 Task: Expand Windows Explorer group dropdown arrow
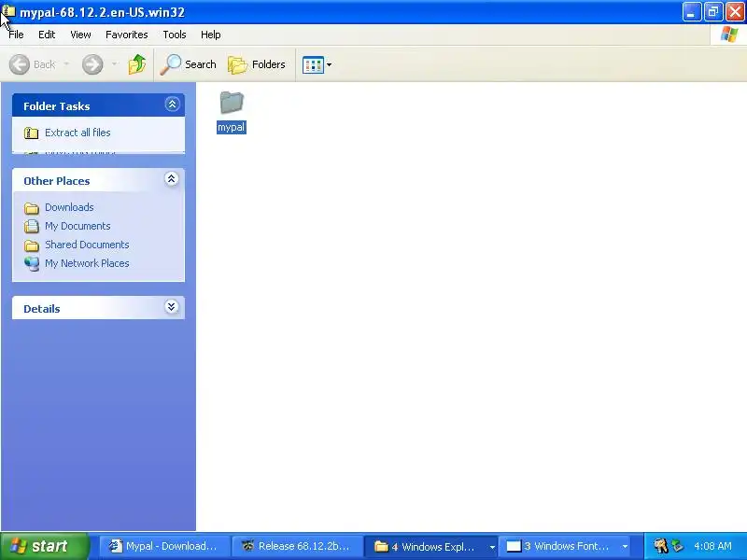pos(492,547)
